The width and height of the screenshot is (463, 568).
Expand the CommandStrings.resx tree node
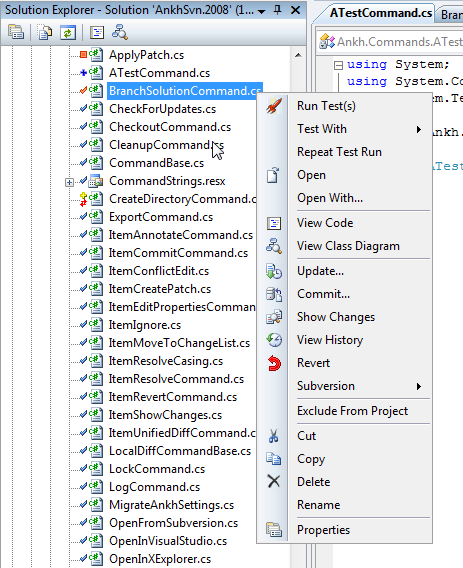point(69,182)
